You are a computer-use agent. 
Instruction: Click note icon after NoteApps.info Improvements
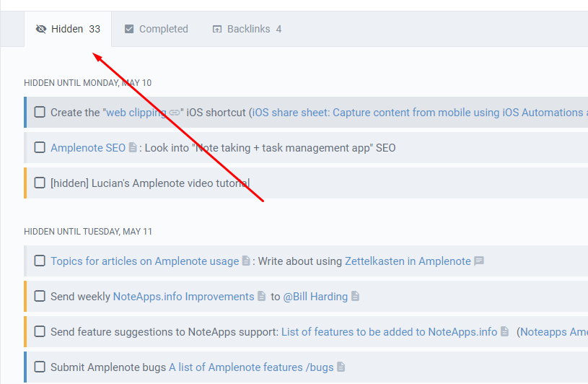point(262,296)
